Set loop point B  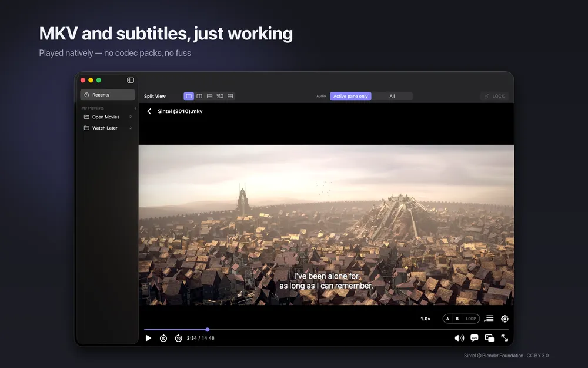pyautogui.click(x=457, y=319)
